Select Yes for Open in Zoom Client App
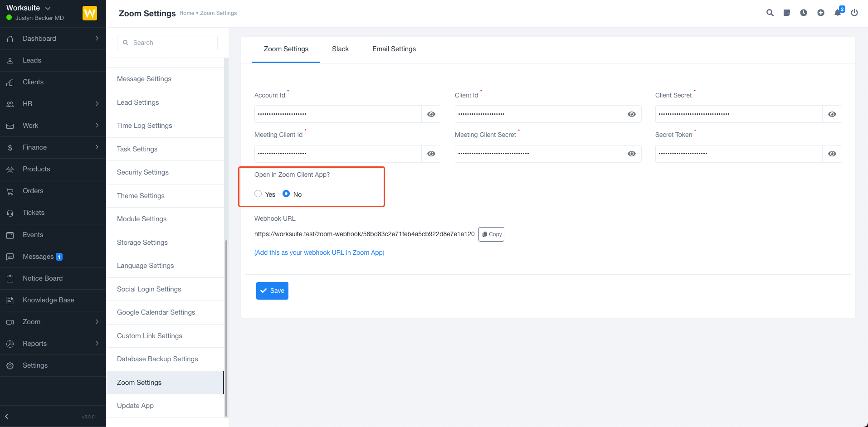Viewport: 868px width, 427px height. 258,194
